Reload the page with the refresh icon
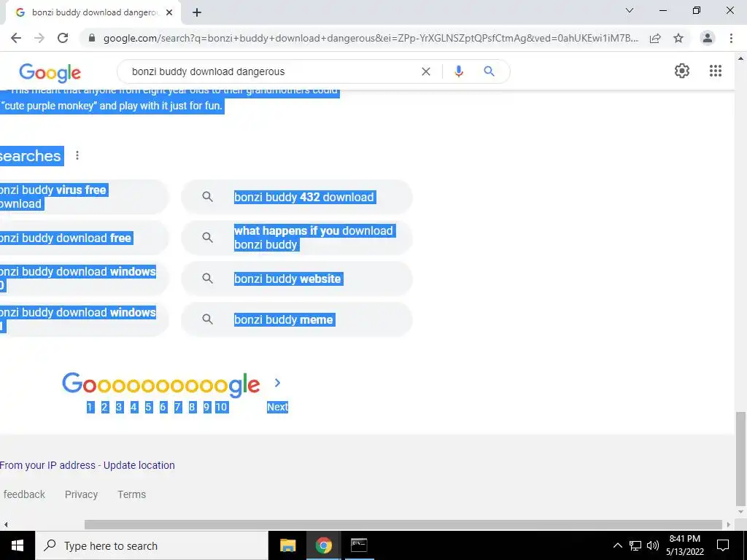 (63, 38)
